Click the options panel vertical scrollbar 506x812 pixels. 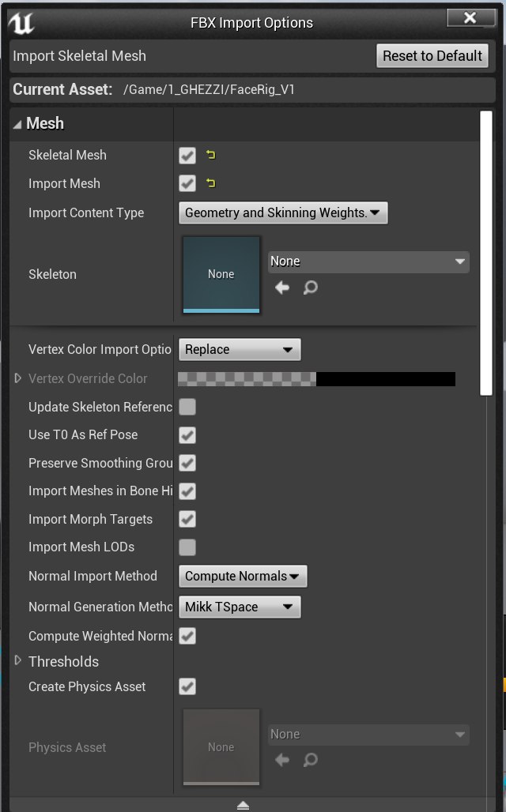click(485, 254)
